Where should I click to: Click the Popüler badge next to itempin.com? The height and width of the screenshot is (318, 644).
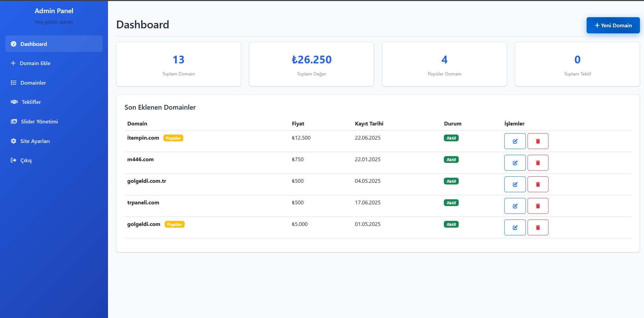[x=173, y=138]
